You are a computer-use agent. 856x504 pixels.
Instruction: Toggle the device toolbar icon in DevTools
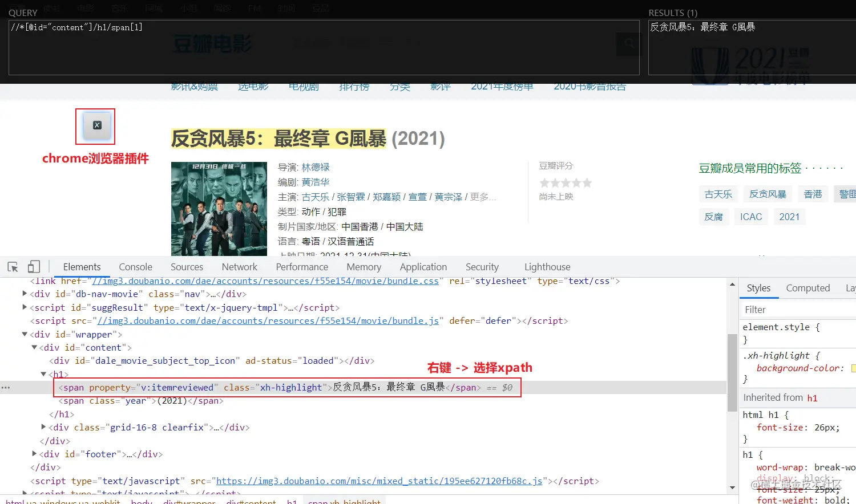[34, 267]
